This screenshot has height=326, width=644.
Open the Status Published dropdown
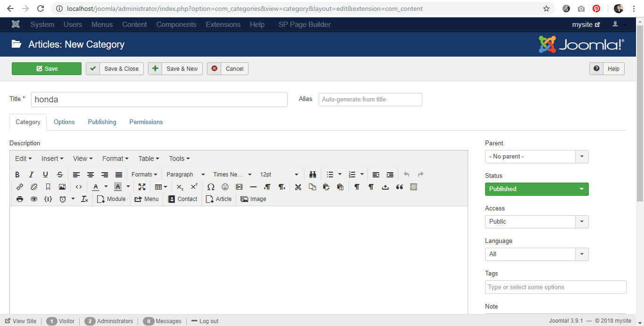pos(537,189)
